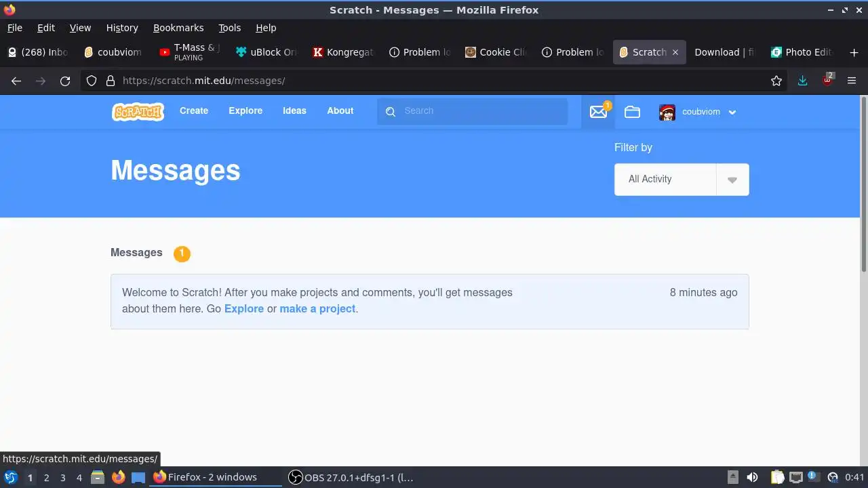Click About in Scratch navbar
The image size is (868, 488).
point(340,111)
